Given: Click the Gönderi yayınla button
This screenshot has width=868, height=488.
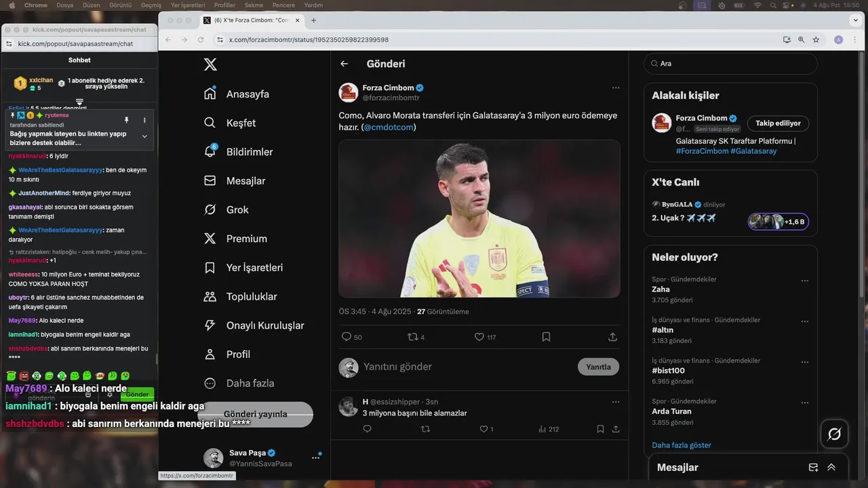Looking at the screenshot, I should 255,414.
